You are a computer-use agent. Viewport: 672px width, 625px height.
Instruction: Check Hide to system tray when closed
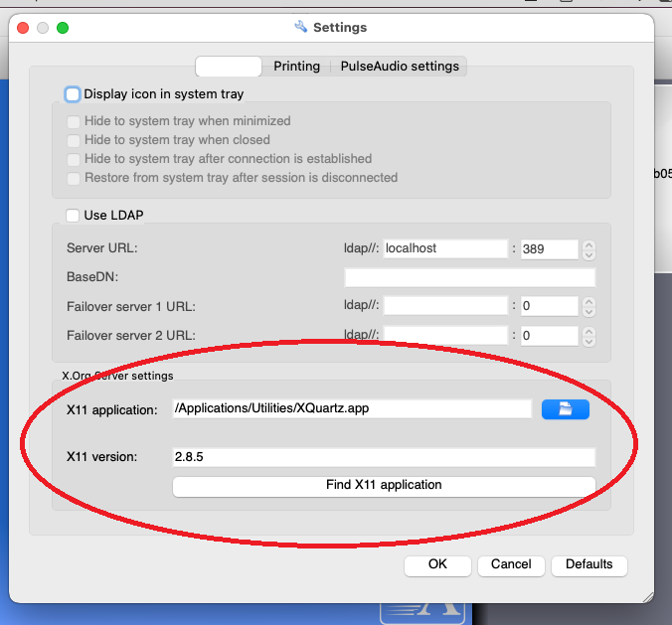(x=74, y=140)
